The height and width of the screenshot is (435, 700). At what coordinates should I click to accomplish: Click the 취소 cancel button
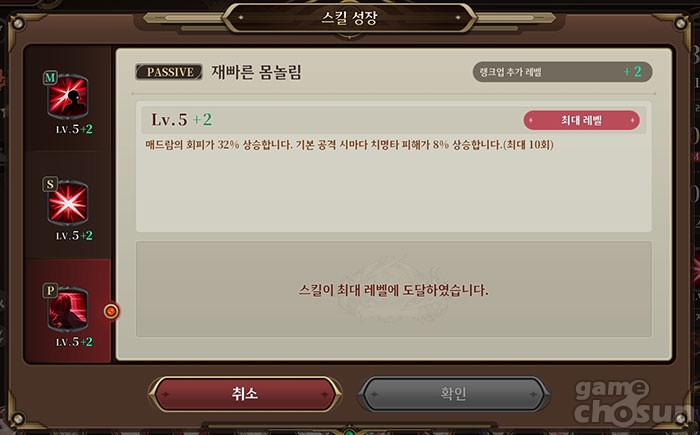(x=245, y=394)
